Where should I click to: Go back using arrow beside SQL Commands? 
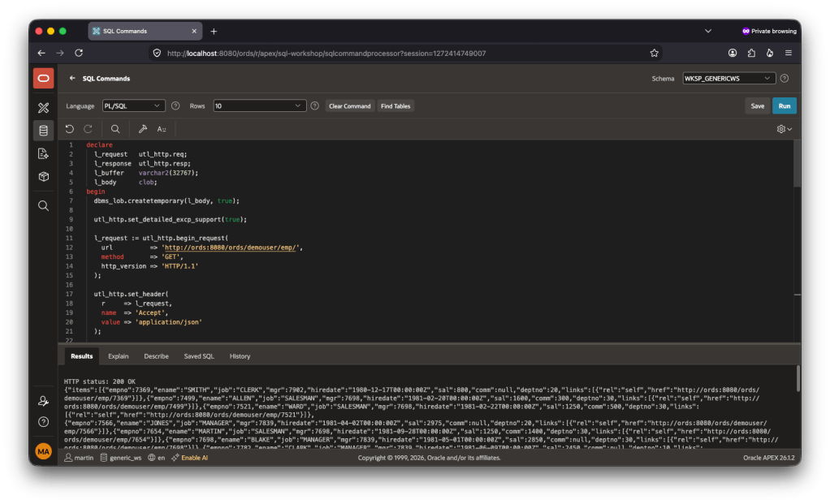point(72,78)
